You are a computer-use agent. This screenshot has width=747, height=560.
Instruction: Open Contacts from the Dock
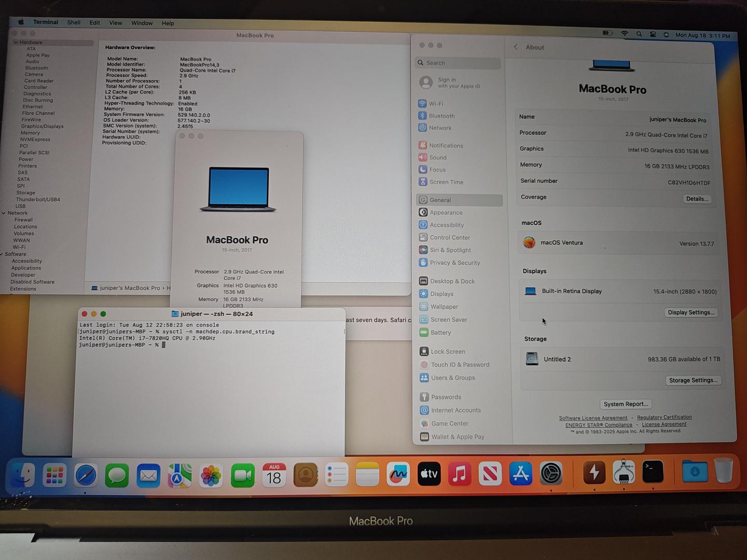[306, 474]
